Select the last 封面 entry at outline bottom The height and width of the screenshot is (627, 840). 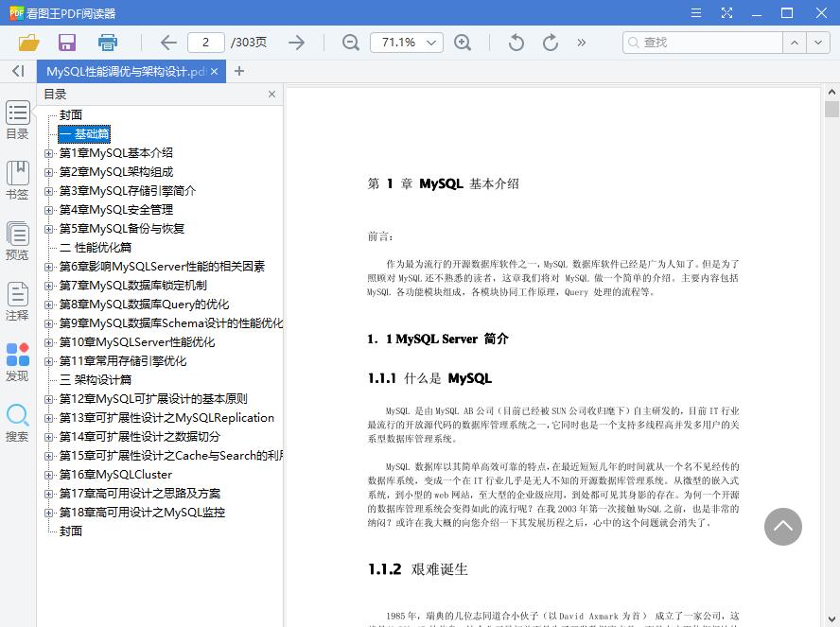71,531
